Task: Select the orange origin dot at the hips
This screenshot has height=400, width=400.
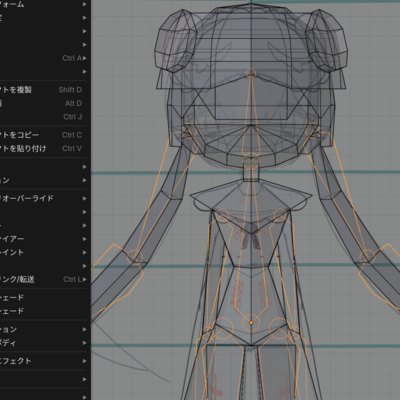Action: point(251,323)
